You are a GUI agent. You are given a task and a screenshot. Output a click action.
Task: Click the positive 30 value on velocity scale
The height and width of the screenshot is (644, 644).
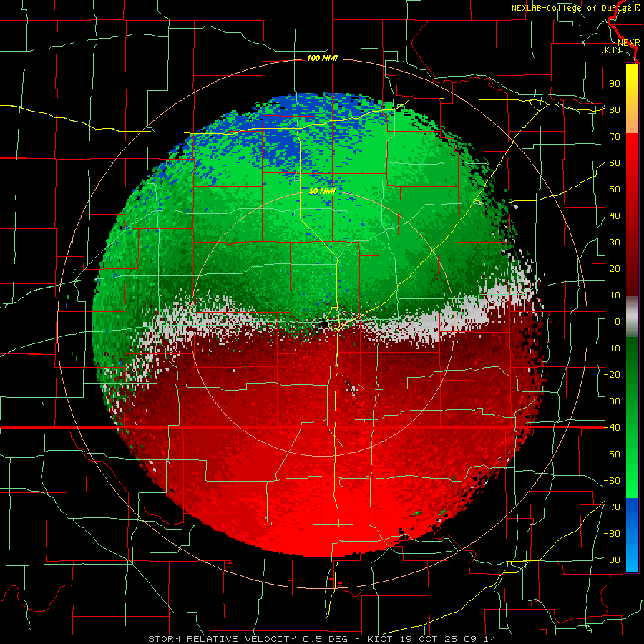pos(615,243)
